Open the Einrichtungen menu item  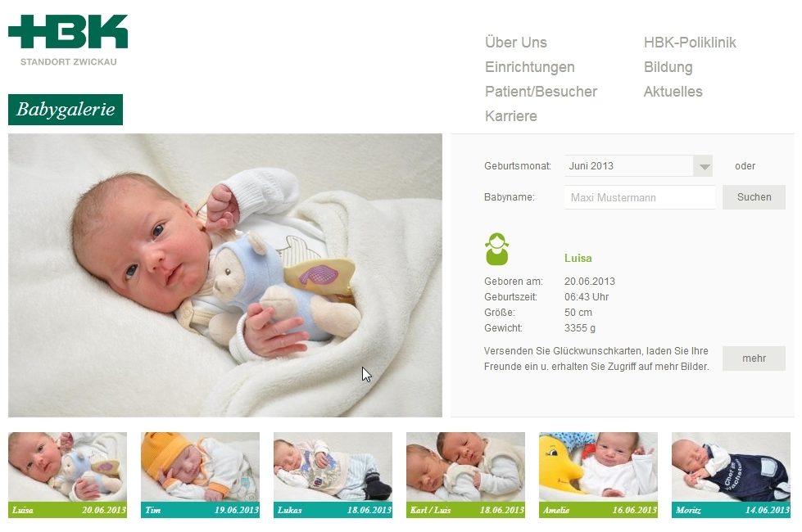(529, 67)
